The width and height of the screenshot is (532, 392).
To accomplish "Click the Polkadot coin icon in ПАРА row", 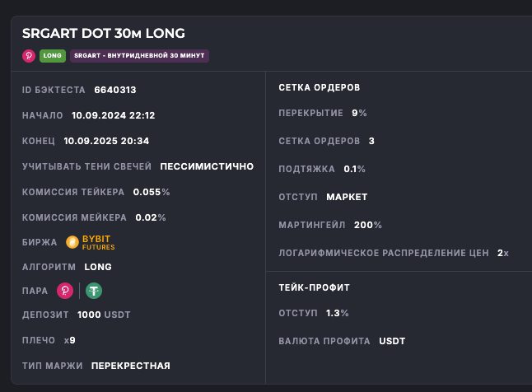I will tap(65, 291).
